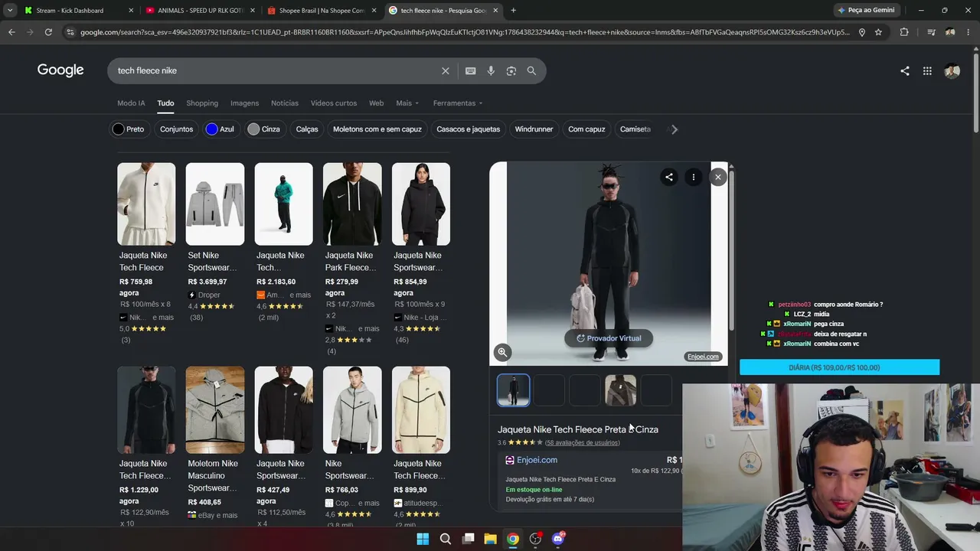Filter results by Azul color
980x551 pixels.
pos(220,129)
